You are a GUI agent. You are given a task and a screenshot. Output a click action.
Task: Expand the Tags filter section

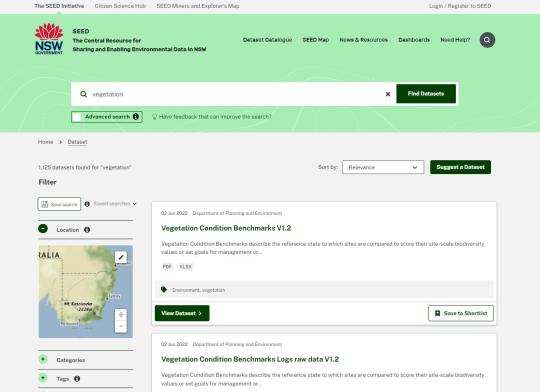point(43,378)
